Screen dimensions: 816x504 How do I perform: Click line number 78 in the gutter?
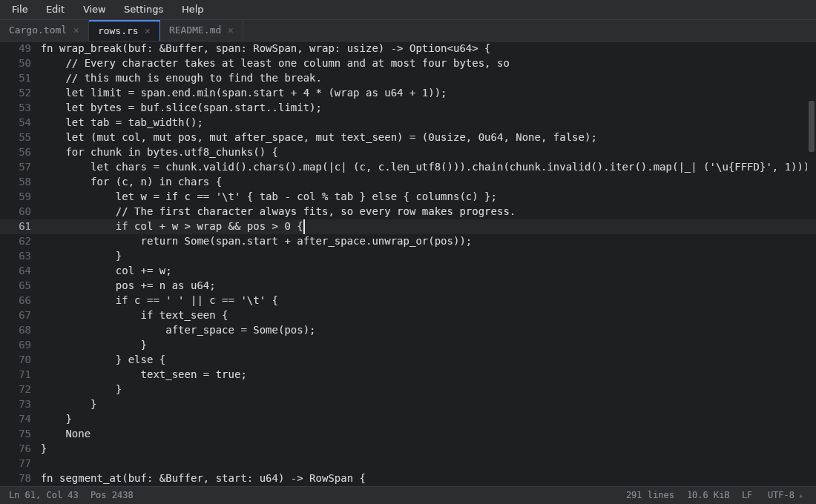click(x=24, y=479)
